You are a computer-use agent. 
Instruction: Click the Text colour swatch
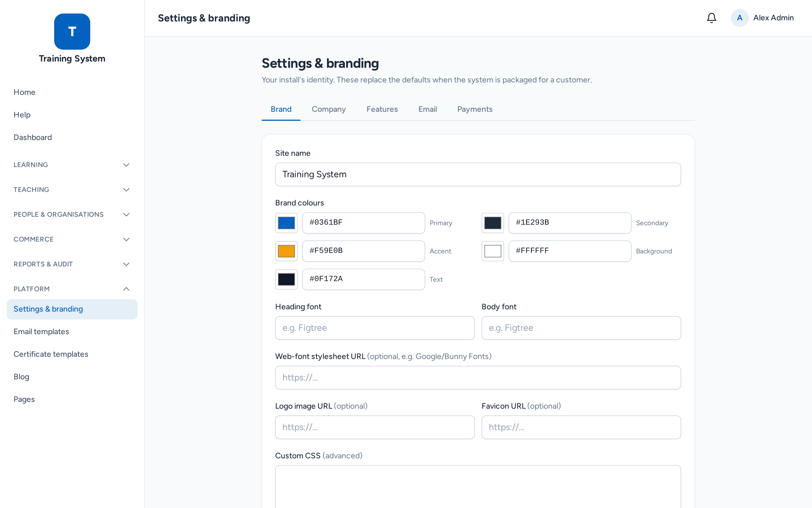286,279
